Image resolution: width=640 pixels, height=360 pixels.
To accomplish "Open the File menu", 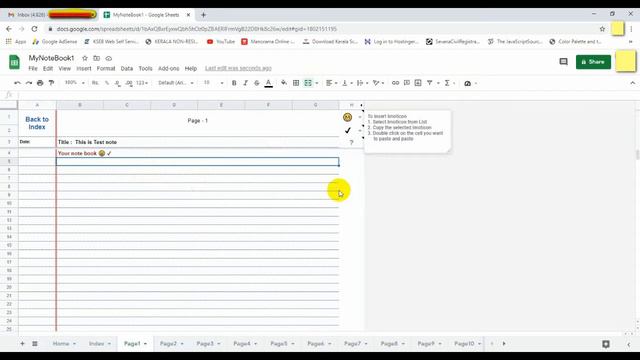I will (x=33, y=69).
